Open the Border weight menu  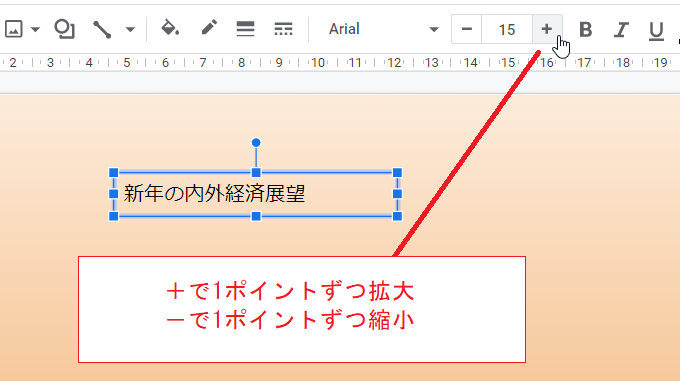(x=245, y=29)
